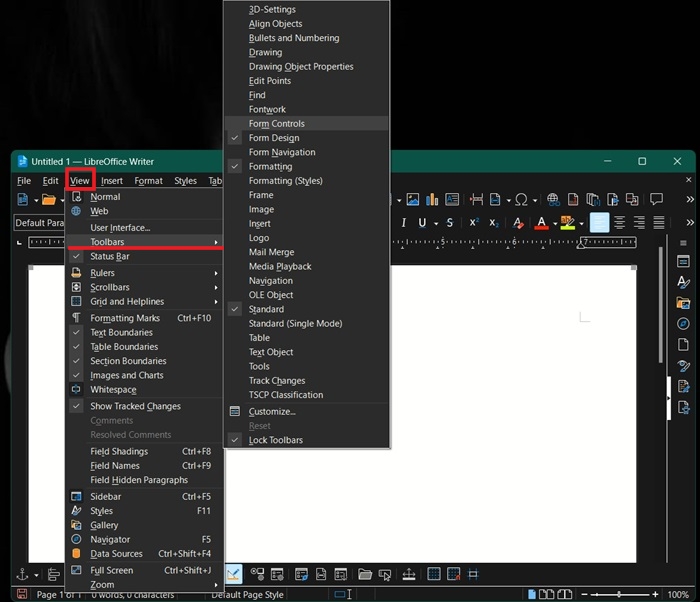The height and width of the screenshot is (602, 700).
Task: Toggle Lock Toolbars option
Action: 306,440
